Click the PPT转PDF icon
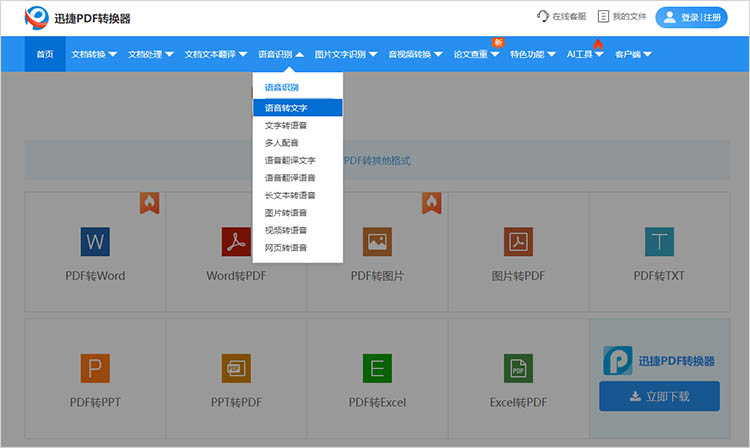The height and width of the screenshot is (448, 750). (x=236, y=368)
